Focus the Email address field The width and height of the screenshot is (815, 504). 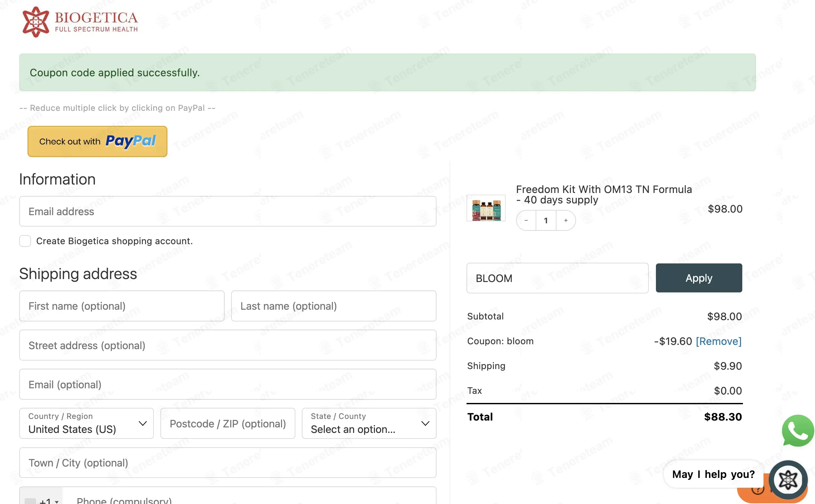228,211
